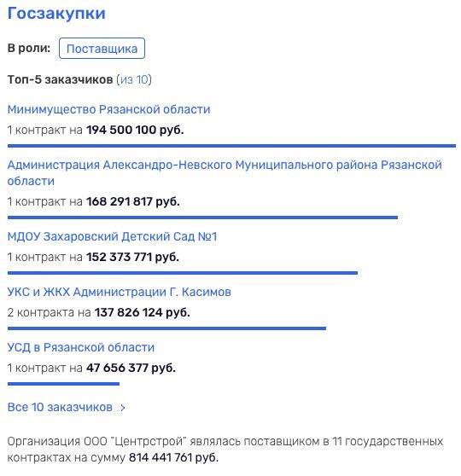Click the total sum 814 441 761 руб.
This screenshot has height=476, width=461.
pos(174,457)
